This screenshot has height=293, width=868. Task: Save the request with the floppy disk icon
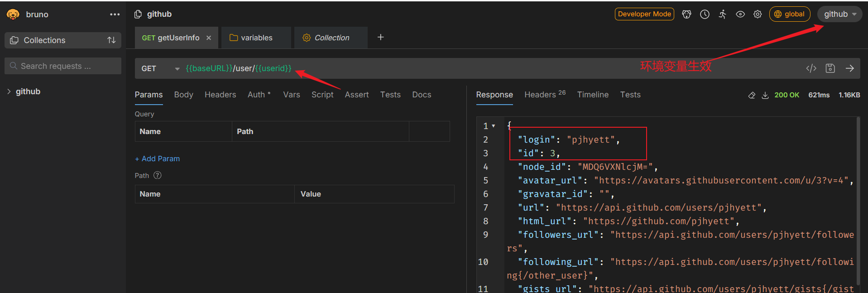point(830,68)
